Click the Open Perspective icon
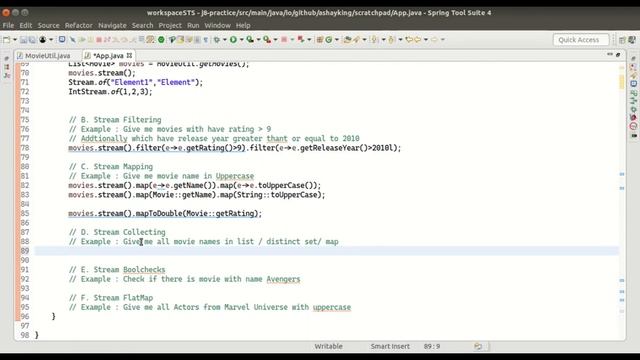 [622, 40]
